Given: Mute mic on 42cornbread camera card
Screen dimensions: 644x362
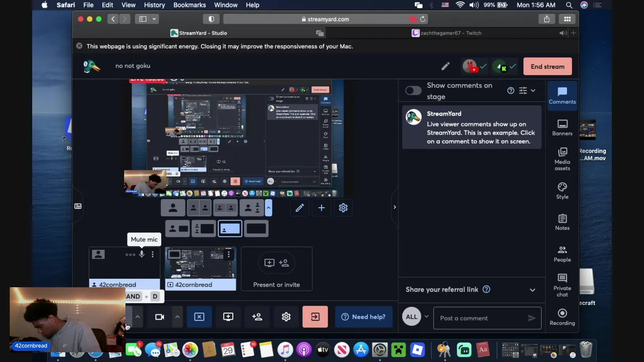Looking at the screenshot, I should point(142,254).
